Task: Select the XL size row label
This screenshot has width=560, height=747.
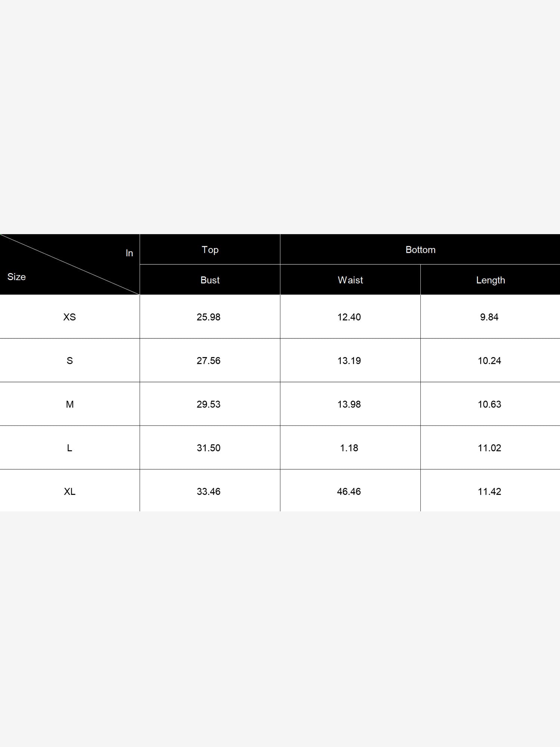Action: click(70, 492)
